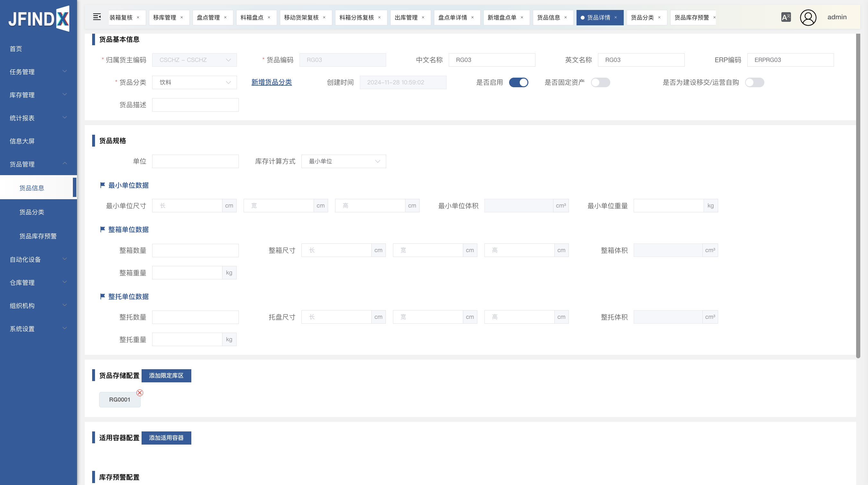The image size is (868, 485).
Task: Close the 货品详情 tab
Action: (x=616, y=18)
